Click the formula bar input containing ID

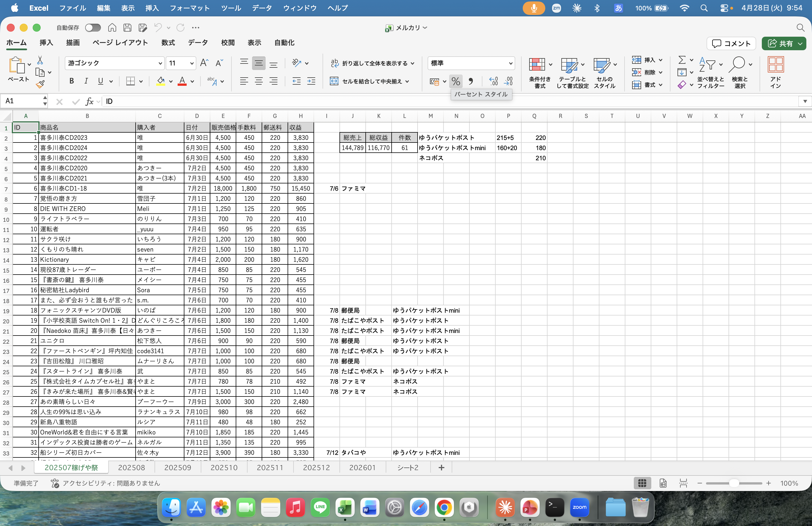450,101
